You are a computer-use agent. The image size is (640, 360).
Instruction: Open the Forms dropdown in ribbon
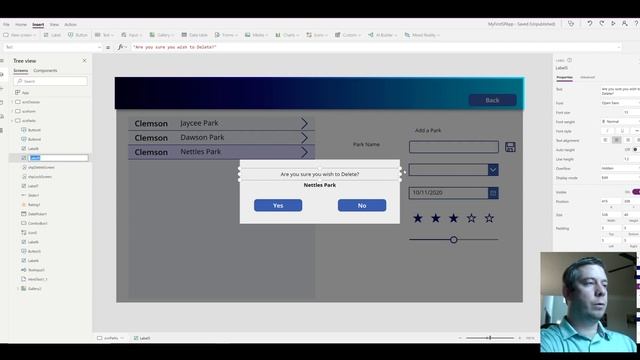coord(226,35)
